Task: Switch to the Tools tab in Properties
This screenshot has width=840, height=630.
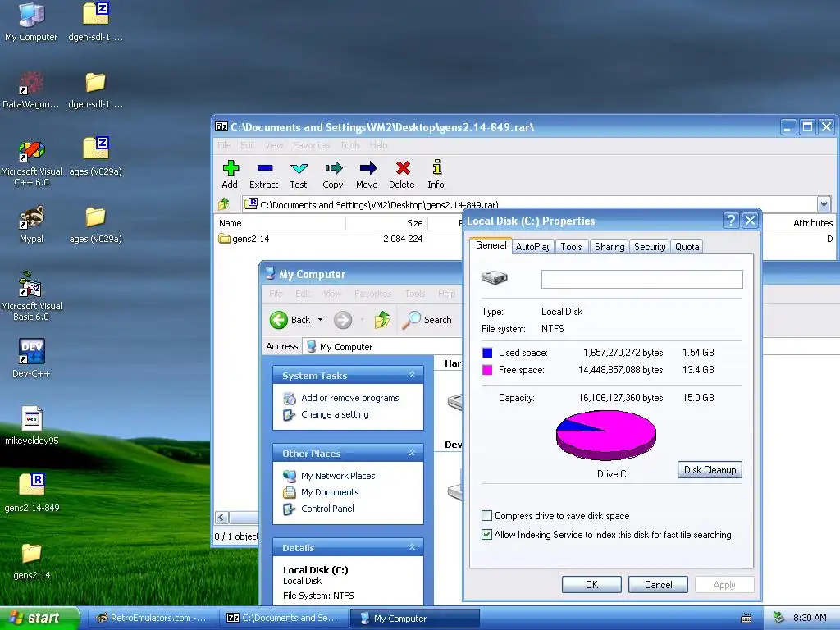Action: [571, 246]
